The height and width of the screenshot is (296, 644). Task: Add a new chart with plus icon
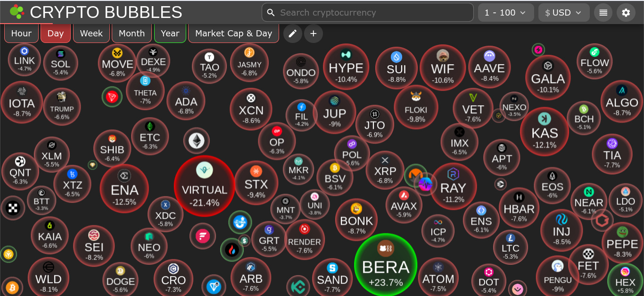314,34
